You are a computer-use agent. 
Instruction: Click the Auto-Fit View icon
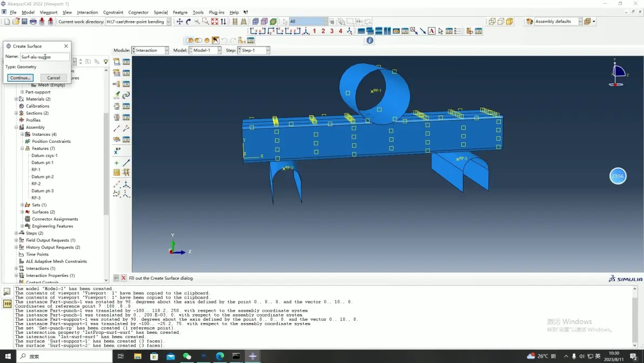pos(214,22)
